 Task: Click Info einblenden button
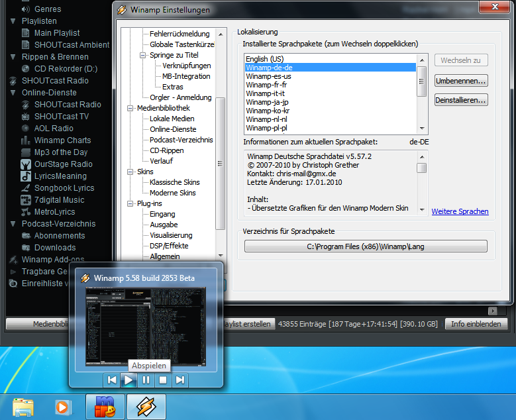click(476, 324)
